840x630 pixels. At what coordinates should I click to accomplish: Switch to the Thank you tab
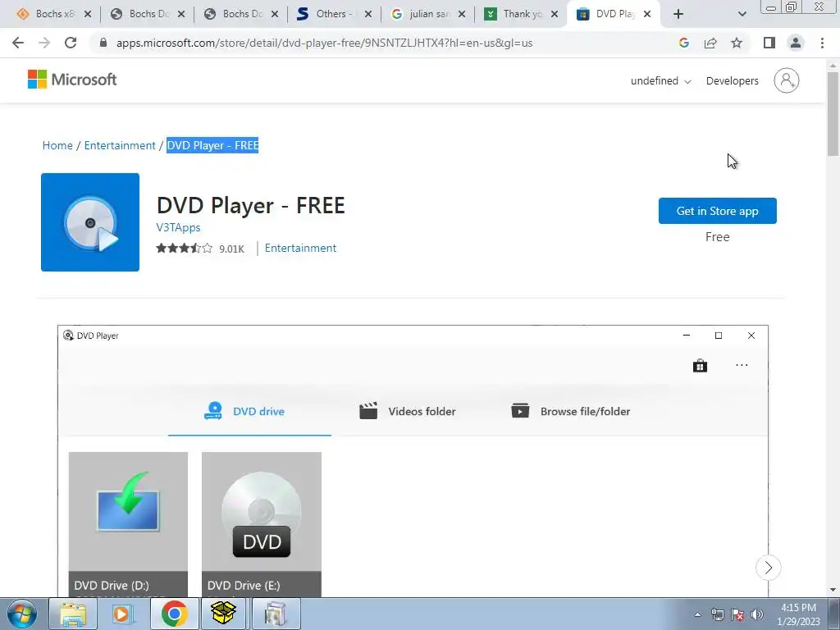[521, 14]
